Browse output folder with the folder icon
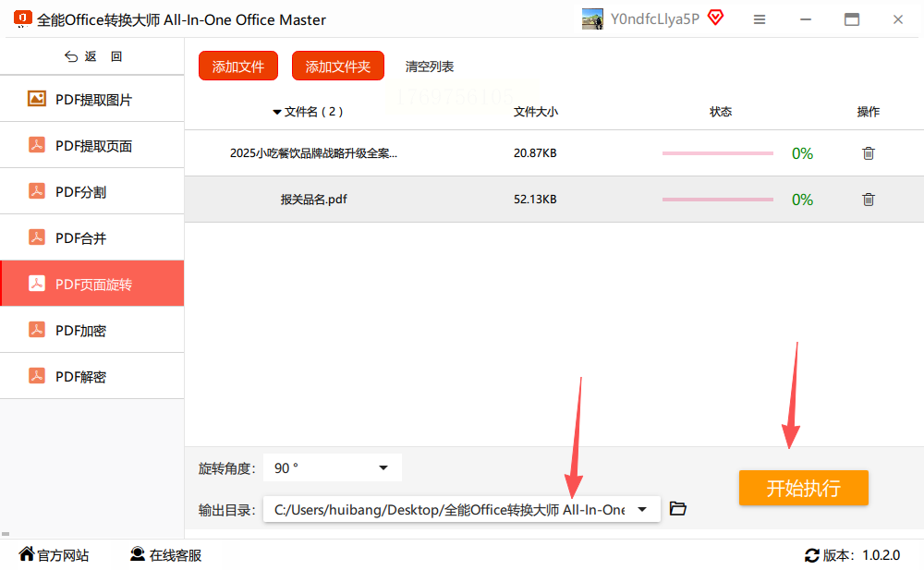924x570 pixels. coord(677,508)
